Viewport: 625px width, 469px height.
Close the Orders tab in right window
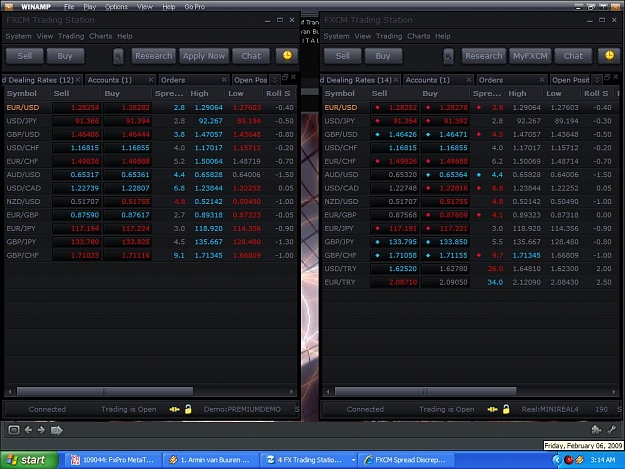point(542,80)
